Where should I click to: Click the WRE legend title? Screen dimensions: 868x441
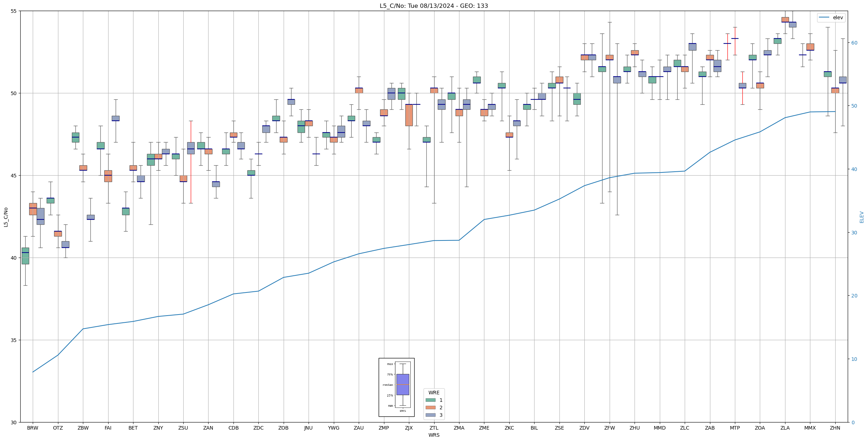pyautogui.click(x=434, y=393)
